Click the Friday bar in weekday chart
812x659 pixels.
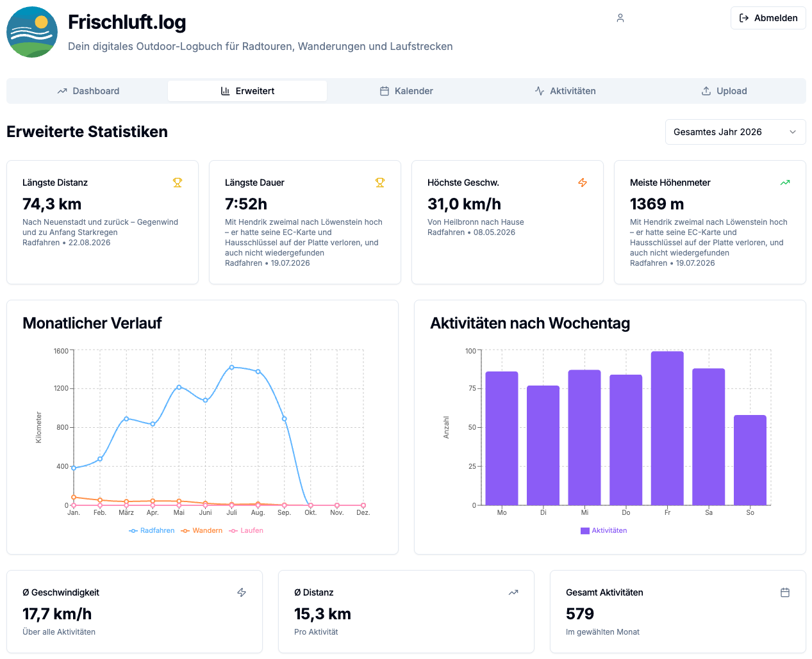667,428
